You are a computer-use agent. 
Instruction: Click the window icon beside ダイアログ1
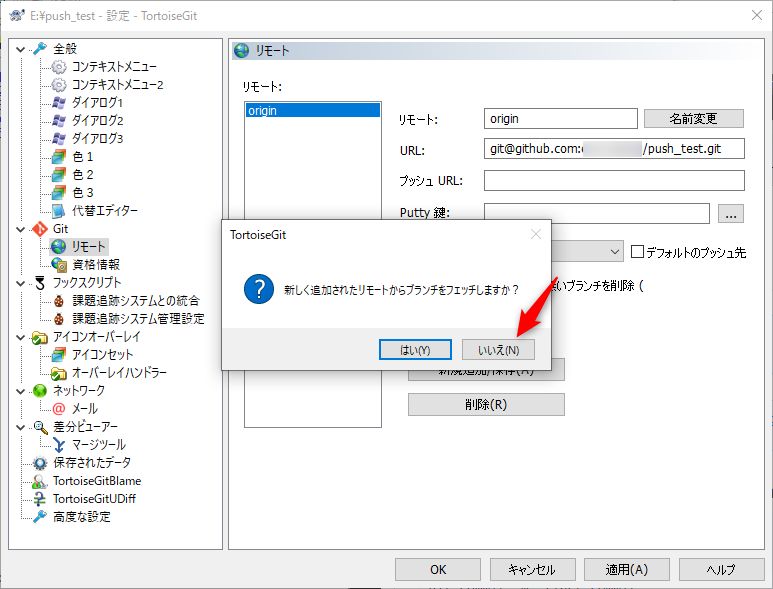[x=59, y=103]
